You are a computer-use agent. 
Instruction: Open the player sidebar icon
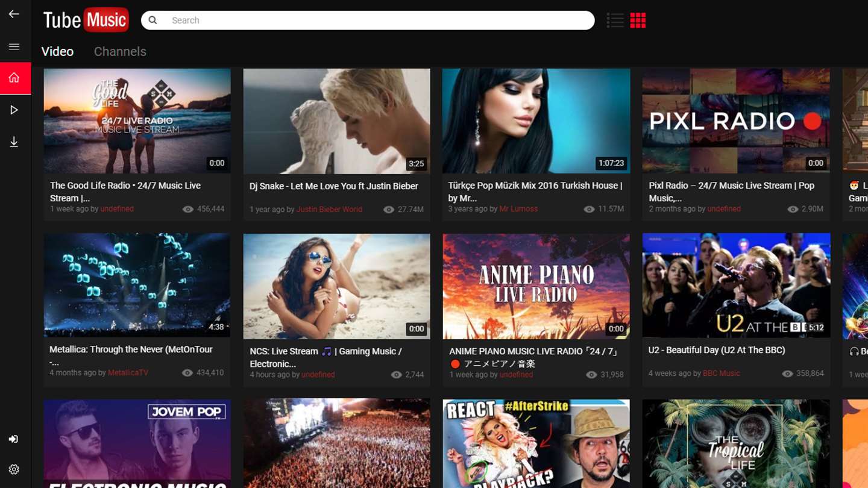(x=14, y=110)
